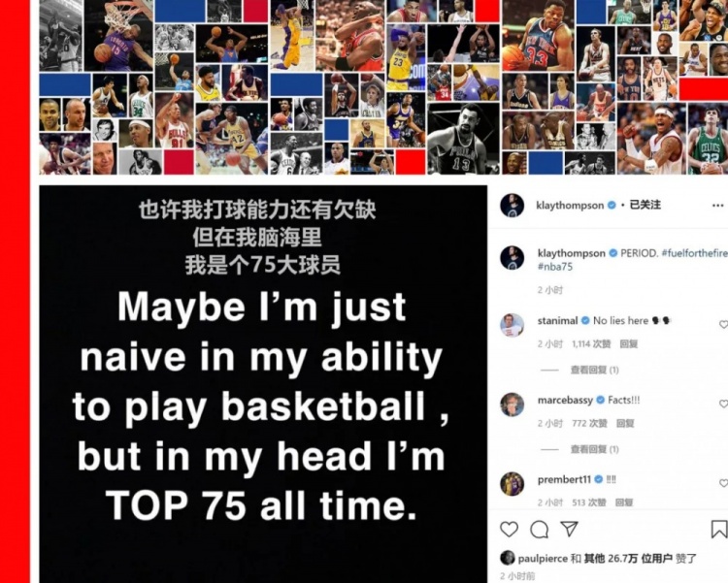This screenshot has width=728, height=583.
Task: Open paulpierce's profile from the likes line
Action: point(543,559)
